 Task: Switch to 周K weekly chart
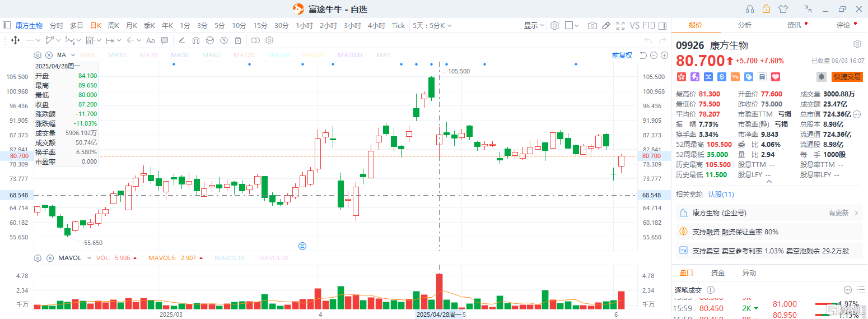114,25
